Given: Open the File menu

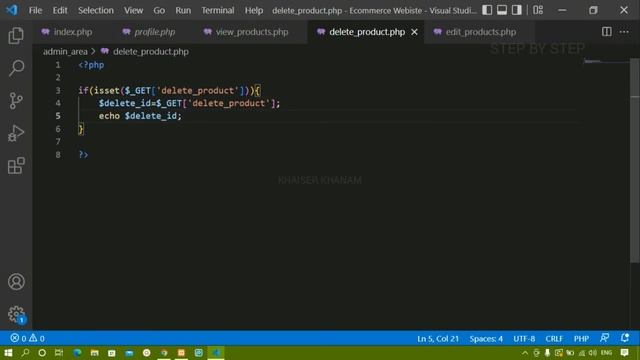Looking at the screenshot, I should tap(36, 10).
